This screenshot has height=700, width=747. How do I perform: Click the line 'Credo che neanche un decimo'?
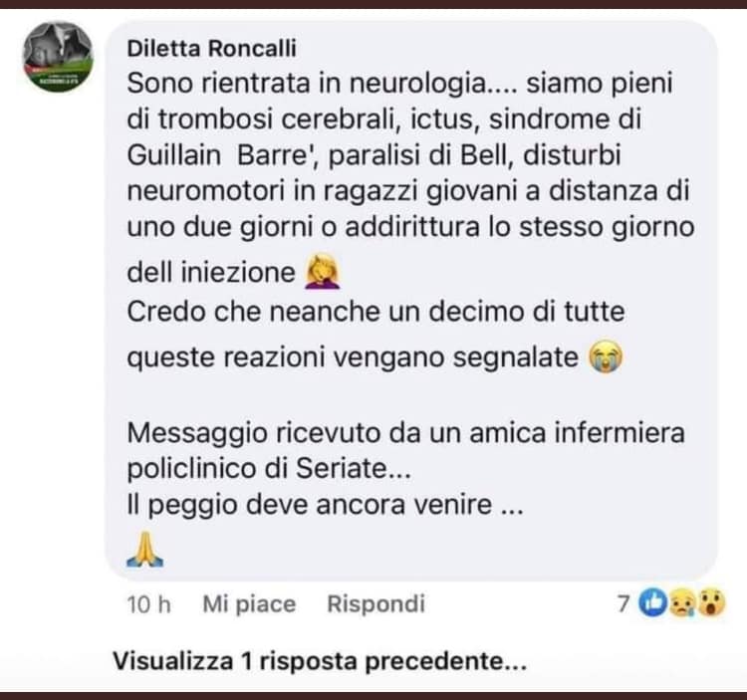click(375, 312)
